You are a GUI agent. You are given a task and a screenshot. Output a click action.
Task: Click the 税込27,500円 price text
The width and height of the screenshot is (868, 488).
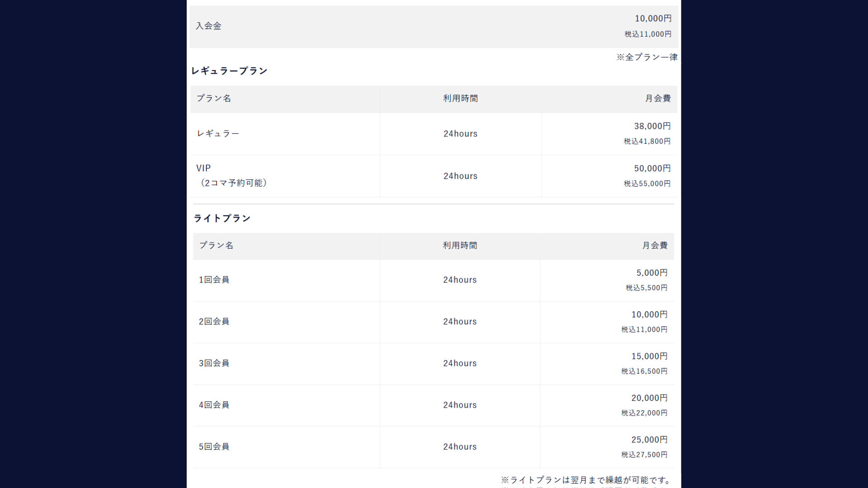[644, 455]
